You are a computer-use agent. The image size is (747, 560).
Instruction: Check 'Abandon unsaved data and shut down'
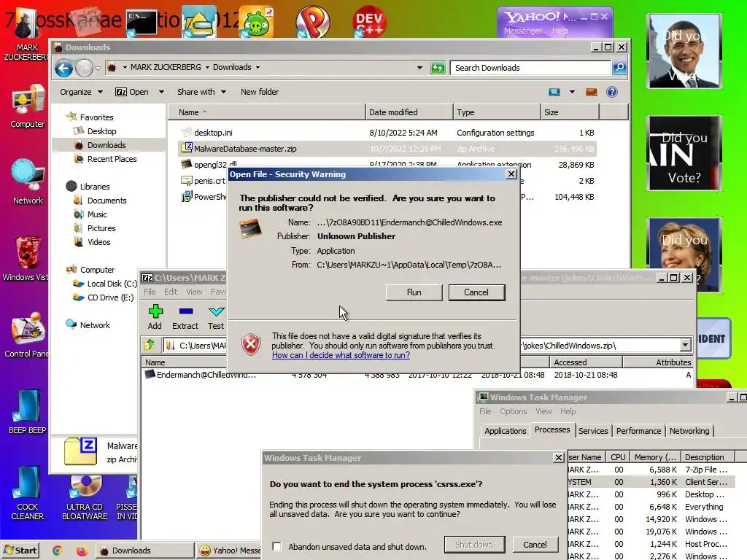tap(276, 546)
